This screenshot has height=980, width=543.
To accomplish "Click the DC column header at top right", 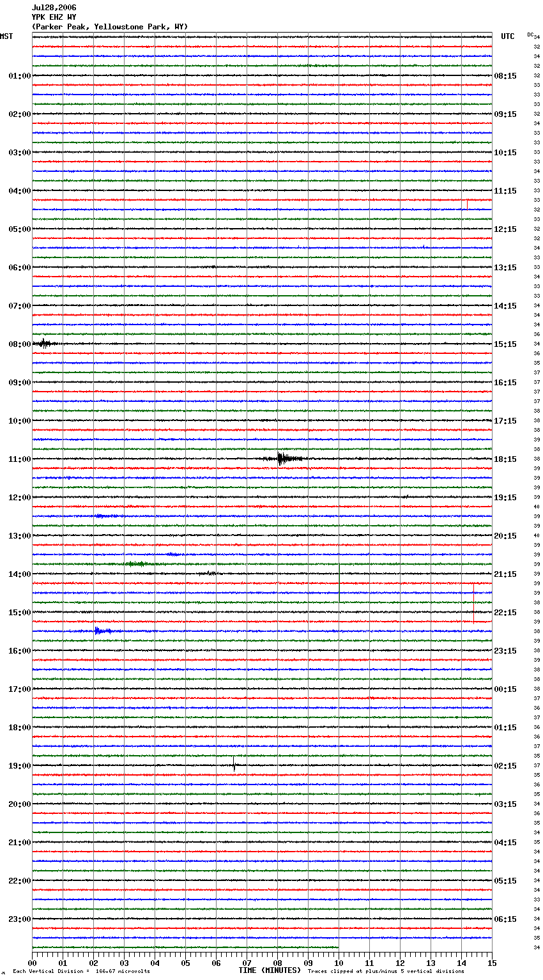I will 530,34.
